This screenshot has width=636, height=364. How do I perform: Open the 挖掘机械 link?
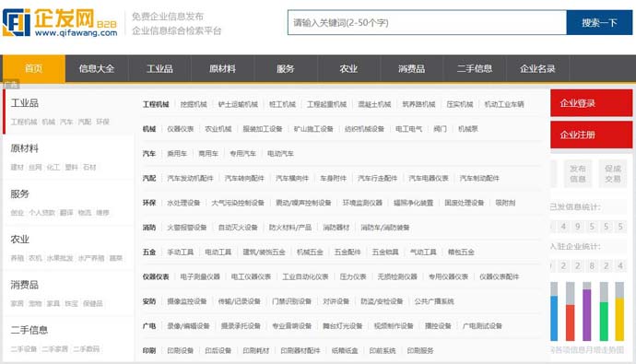(194, 104)
